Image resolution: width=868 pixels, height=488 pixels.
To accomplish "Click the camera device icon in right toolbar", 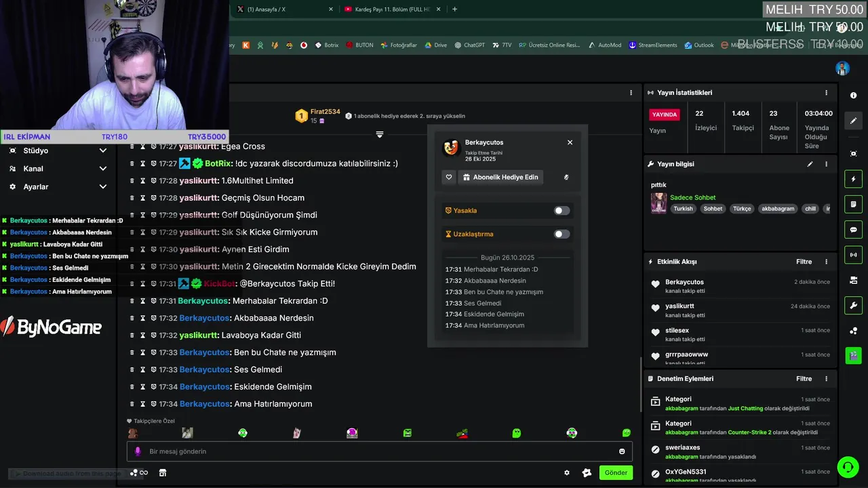I will tap(854, 280).
